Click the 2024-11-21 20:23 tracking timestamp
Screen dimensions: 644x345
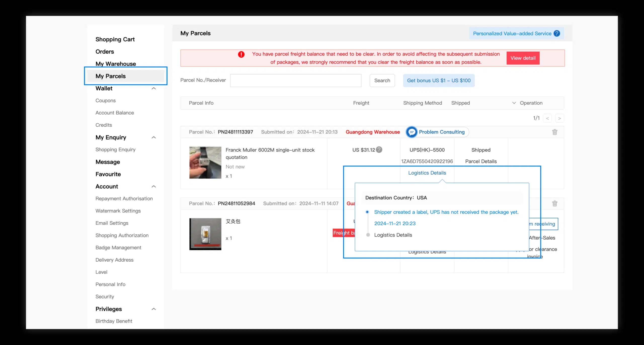point(395,223)
